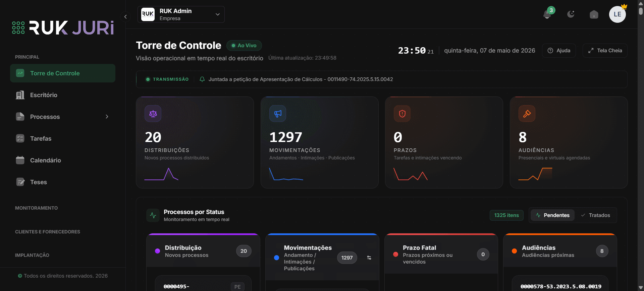This screenshot has height=291, width=644.
Task: Open Tarefas in the sidebar
Action: point(63,139)
